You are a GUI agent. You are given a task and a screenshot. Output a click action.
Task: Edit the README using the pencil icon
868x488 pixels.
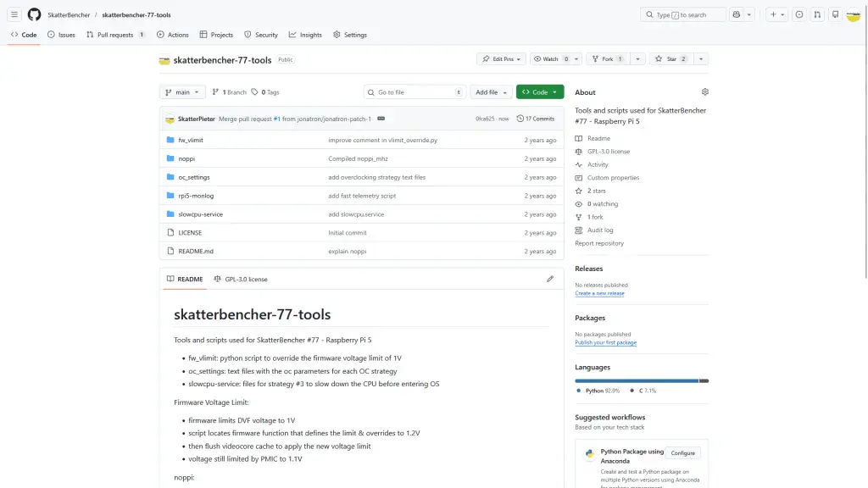tap(550, 278)
